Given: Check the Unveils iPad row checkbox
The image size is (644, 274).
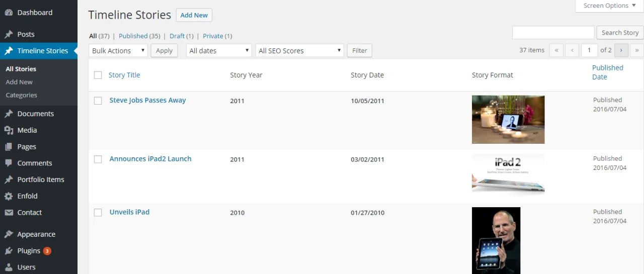Looking at the screenshot, I should 98,212.
